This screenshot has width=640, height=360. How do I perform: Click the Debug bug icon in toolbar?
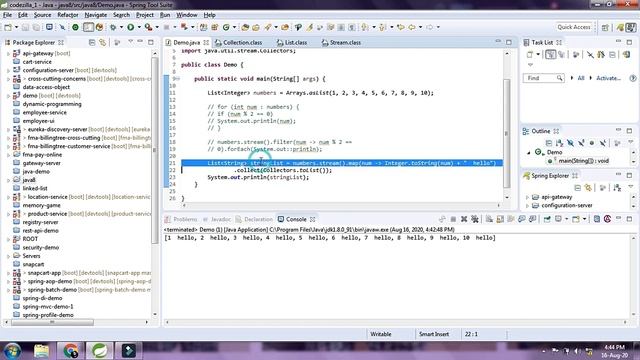(113, 27)
